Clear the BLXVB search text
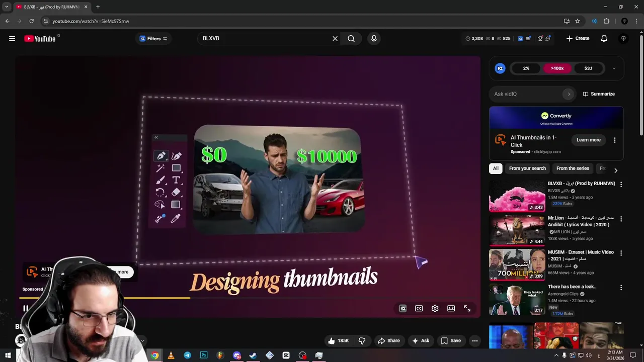The height and width of the screenshot is (362, 644). (x=335, y=38)
